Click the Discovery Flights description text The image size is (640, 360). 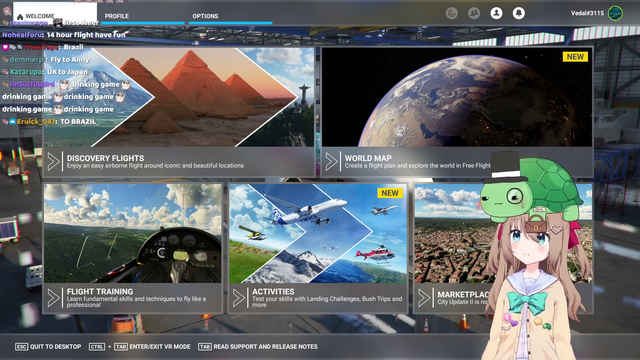(x=155, y=166)
